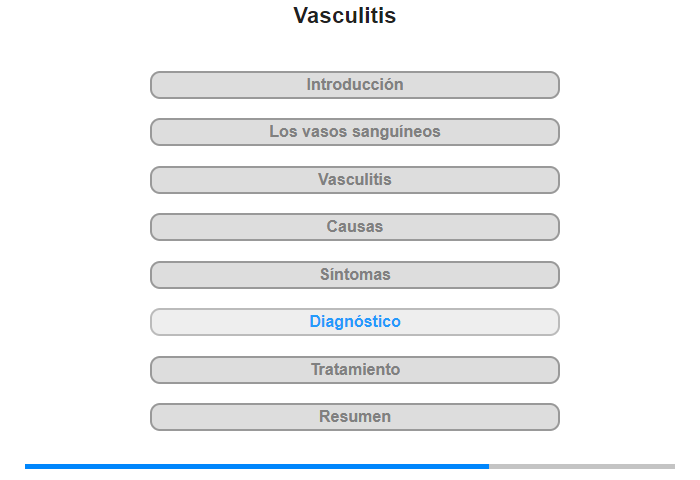Open the Causas section
Screen dimensions: 700x480
[354, 227]
